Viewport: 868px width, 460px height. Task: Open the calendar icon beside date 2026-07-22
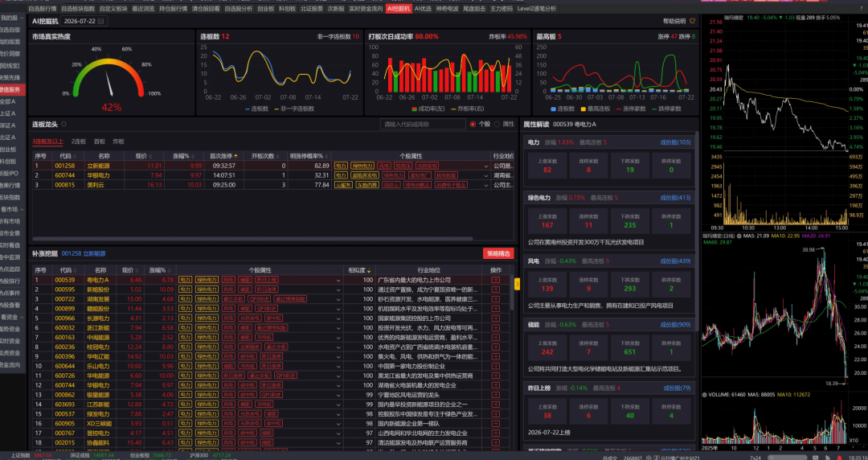click(100, 21)
